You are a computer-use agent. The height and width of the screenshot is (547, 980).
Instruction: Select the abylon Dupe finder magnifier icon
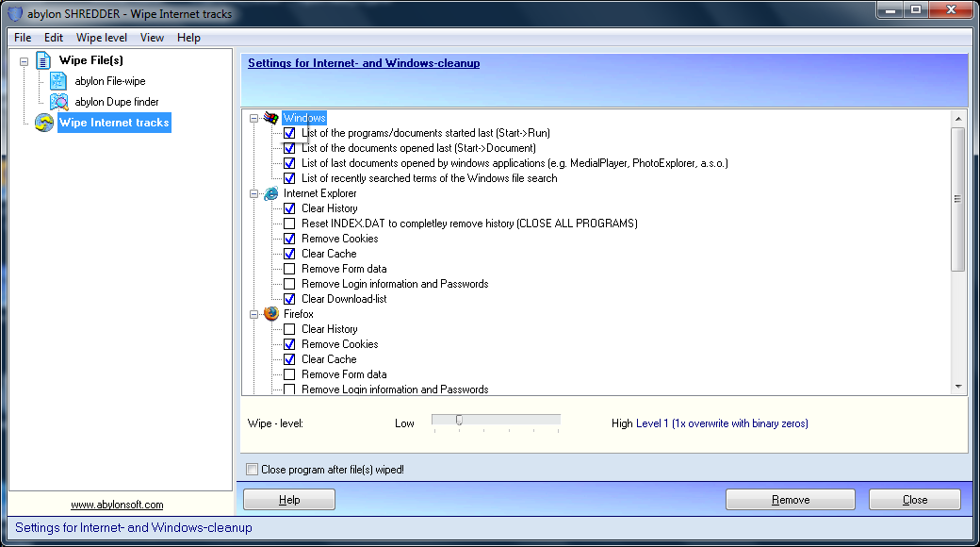coord(58,102)
